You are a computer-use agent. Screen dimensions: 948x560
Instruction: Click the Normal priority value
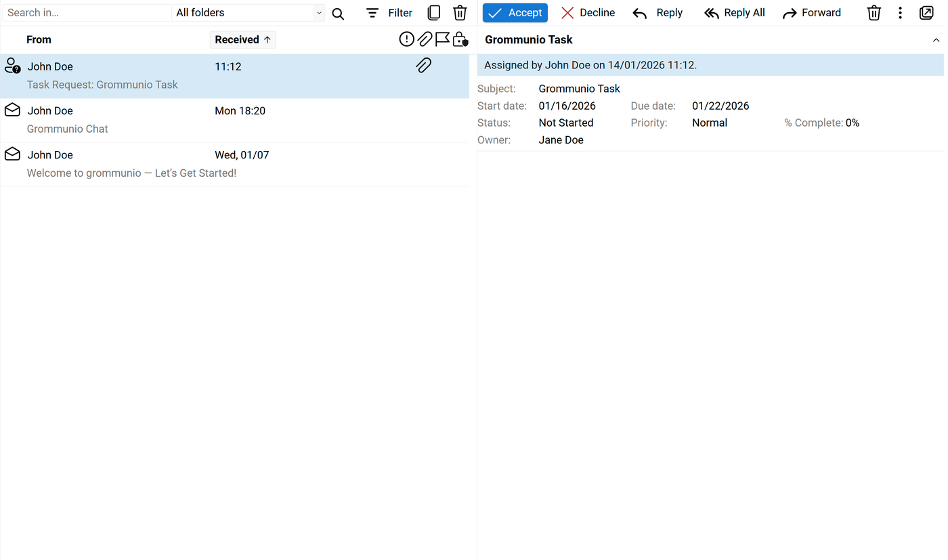[710, 123]
